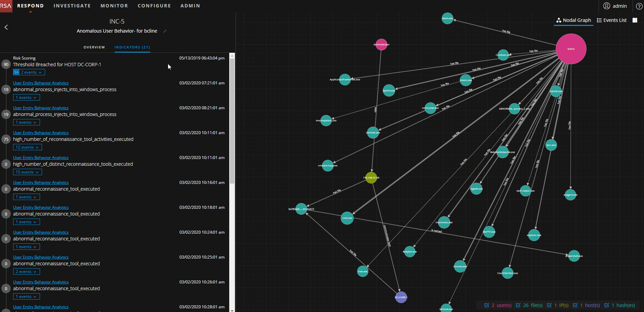Select the 192.168.31.60 IP node
Viewport: 644px width, 312px height.
pos(371,178)
